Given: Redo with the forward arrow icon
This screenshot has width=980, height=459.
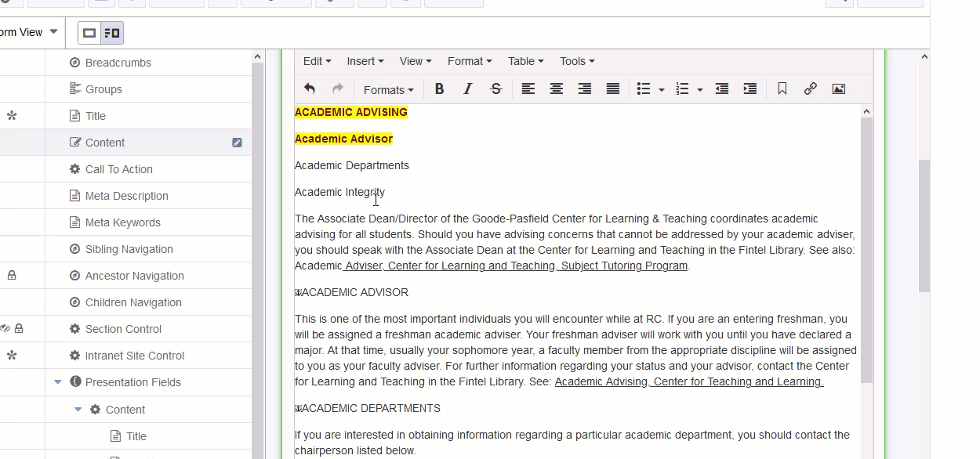Looking at the screenshot, I should [x=338, y=89].
